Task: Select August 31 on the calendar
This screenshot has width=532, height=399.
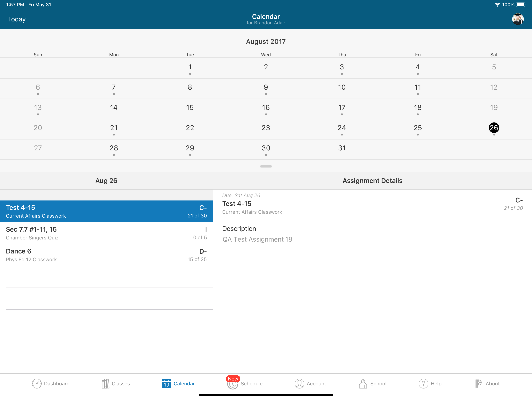Action: pos(342,148)
